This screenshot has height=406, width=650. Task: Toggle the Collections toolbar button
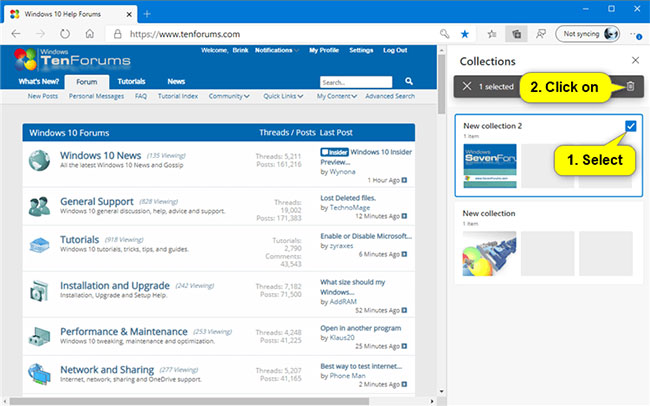[x=517, y=34]
